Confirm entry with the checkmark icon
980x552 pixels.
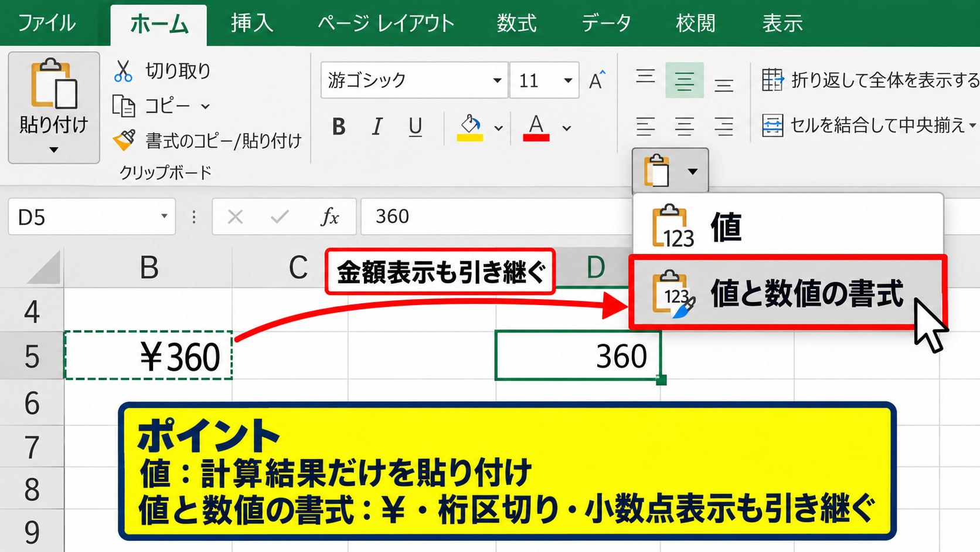280,217
